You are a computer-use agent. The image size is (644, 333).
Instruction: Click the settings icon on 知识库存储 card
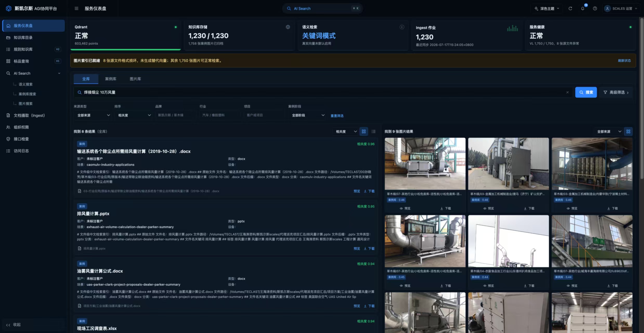click(288, 27)
